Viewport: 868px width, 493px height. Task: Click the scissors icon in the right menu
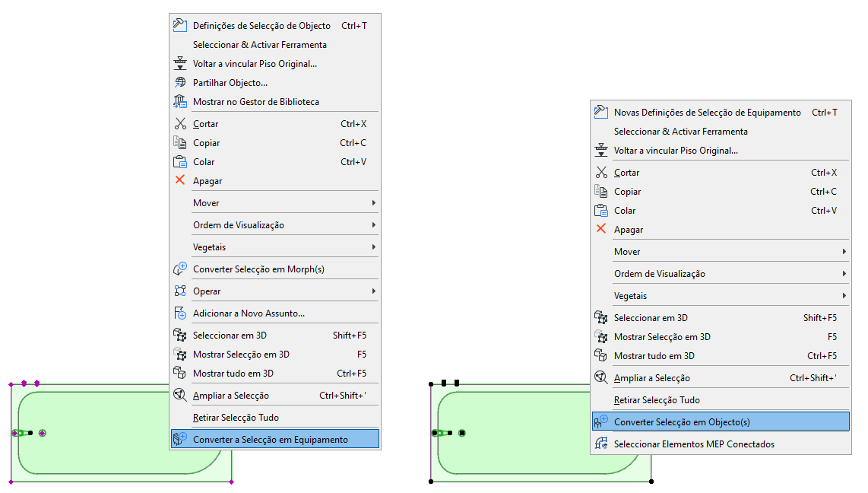click(x=601, y=172)
